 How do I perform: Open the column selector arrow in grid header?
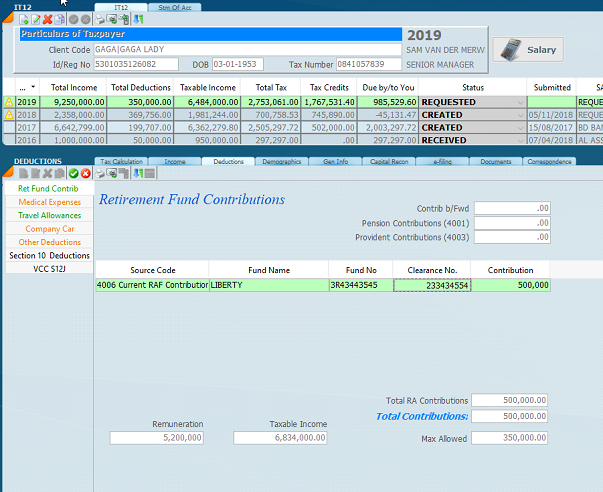point(34,88)
